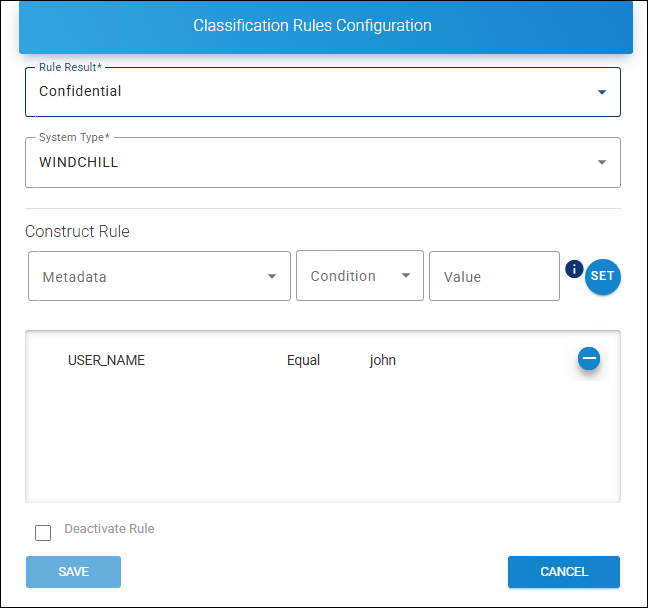Select the USER_NAME metadata entry in list
Image resolution: width=648 pixels, height=608 pixels.
tap(106, 360)
